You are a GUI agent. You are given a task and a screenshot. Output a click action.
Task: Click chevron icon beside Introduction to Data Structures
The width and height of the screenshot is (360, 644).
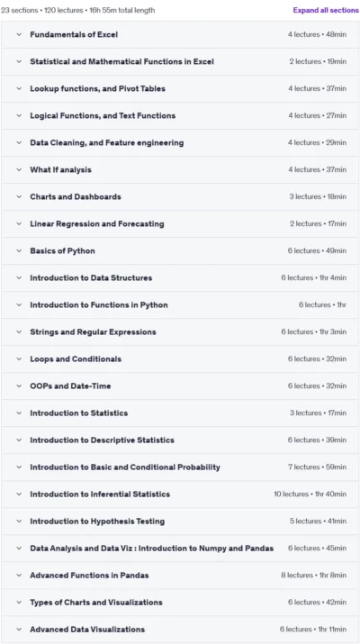(x=19, y=278)
